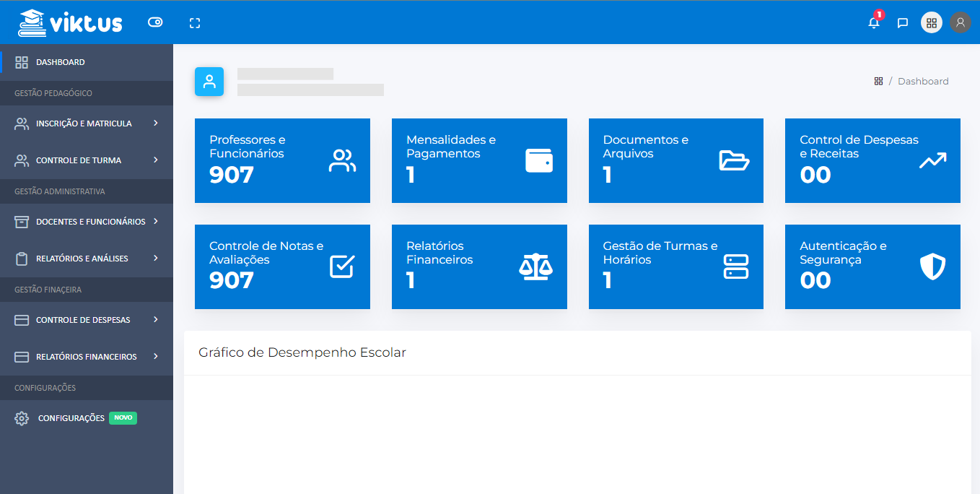
Task: Click the 00 count under Autenticação e Segurança
Action: [x=815, y=280]
